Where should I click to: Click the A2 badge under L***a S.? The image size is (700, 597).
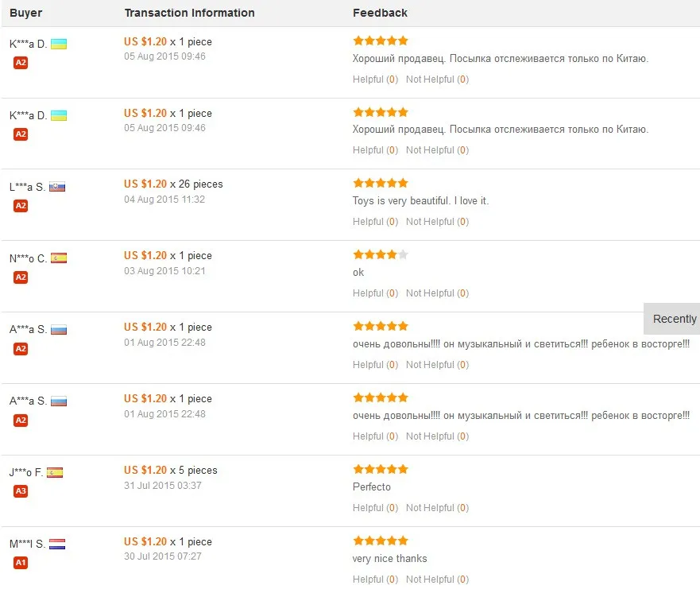(21, 205)
